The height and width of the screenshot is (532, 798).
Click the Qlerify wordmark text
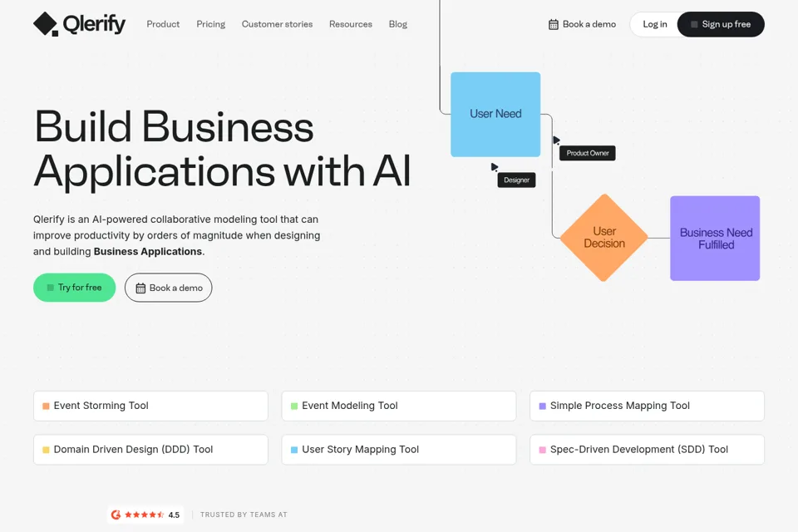[x=94, y=24]
